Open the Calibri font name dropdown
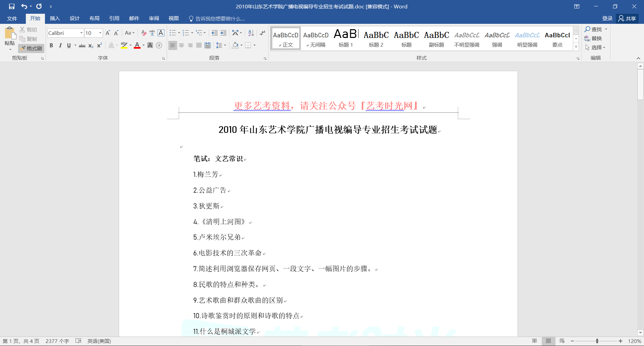 (x=81, y=33)
